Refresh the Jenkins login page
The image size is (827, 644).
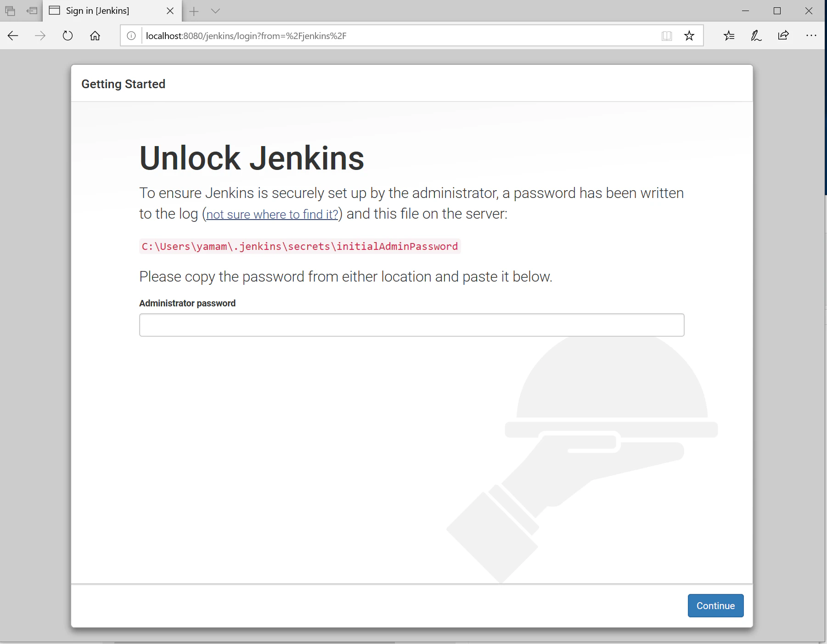pyautogui.click(x=68, y=36)
